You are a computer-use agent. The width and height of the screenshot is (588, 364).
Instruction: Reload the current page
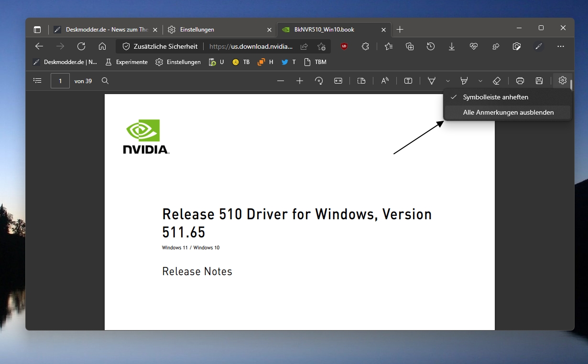point(81,46)
